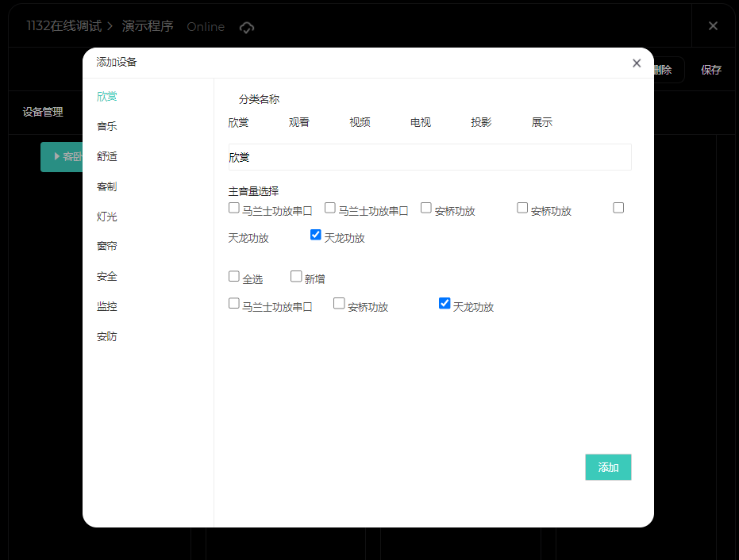Select 安防 in the left list
The image size is (739, 560).
[107, 336]
